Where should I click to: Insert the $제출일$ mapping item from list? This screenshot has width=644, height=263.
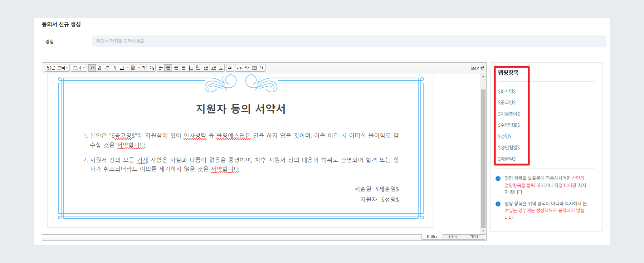(x=507, y=159)
